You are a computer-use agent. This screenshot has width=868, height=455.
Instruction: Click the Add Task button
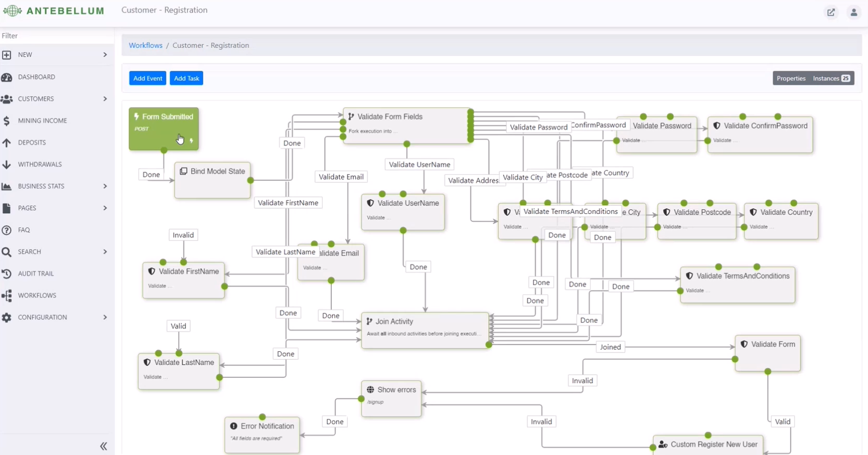click(187, 78)
